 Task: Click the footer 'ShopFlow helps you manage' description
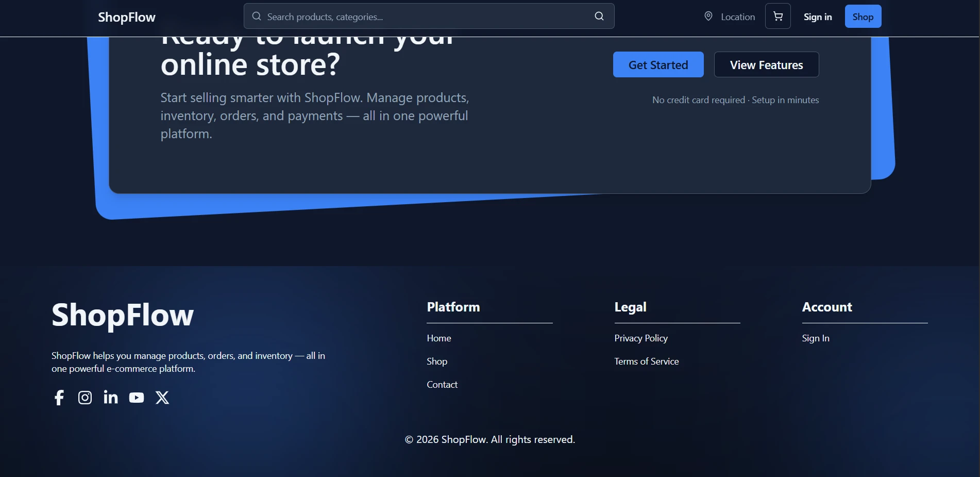[188, 362]
